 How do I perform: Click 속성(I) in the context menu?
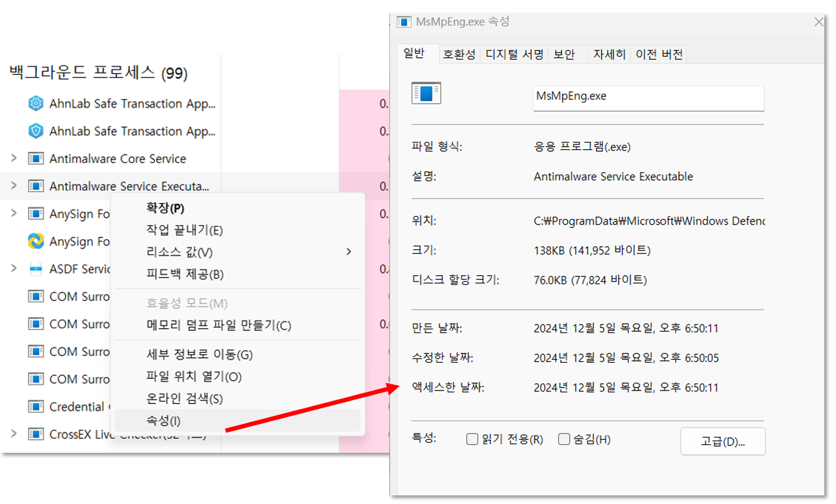click(x=238, y=421)
